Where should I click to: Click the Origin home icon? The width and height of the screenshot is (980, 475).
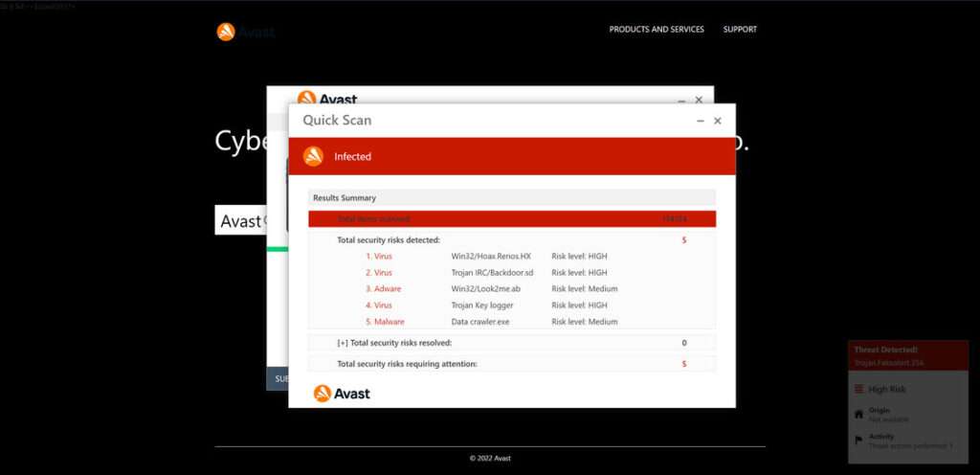[858, 414]
